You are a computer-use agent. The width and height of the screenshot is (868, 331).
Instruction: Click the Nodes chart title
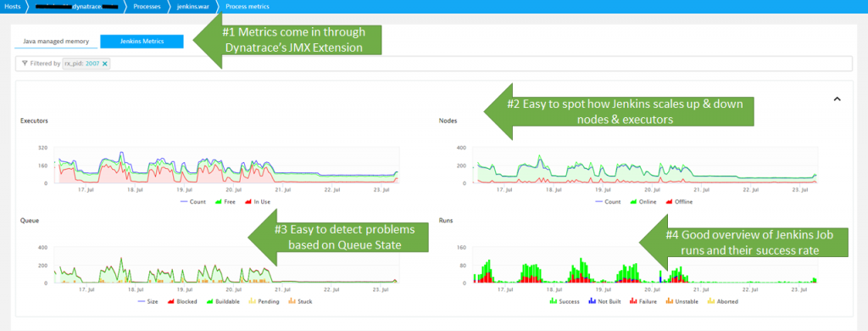pyautogui.click(x=448, y=121)
